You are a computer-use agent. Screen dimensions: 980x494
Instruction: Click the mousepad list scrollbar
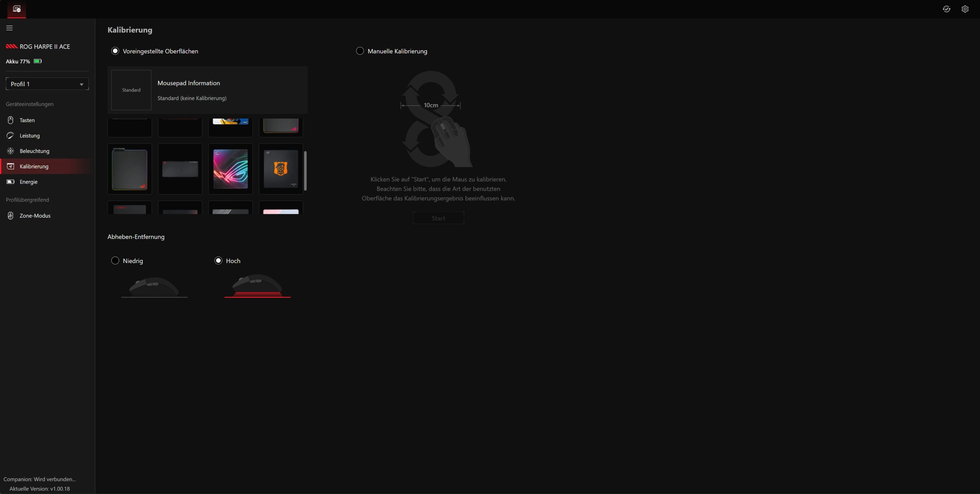[x=305, y=171]
